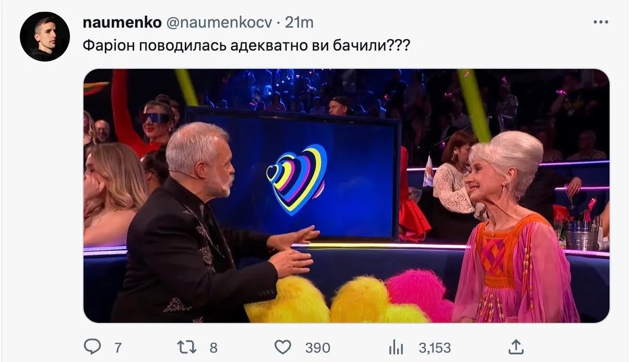
Task: Click the naumenko display name
Action: [122, 22]
